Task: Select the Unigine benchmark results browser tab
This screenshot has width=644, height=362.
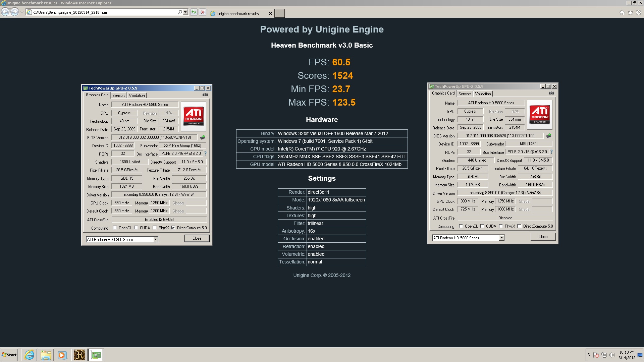Action: click(238, 14)
